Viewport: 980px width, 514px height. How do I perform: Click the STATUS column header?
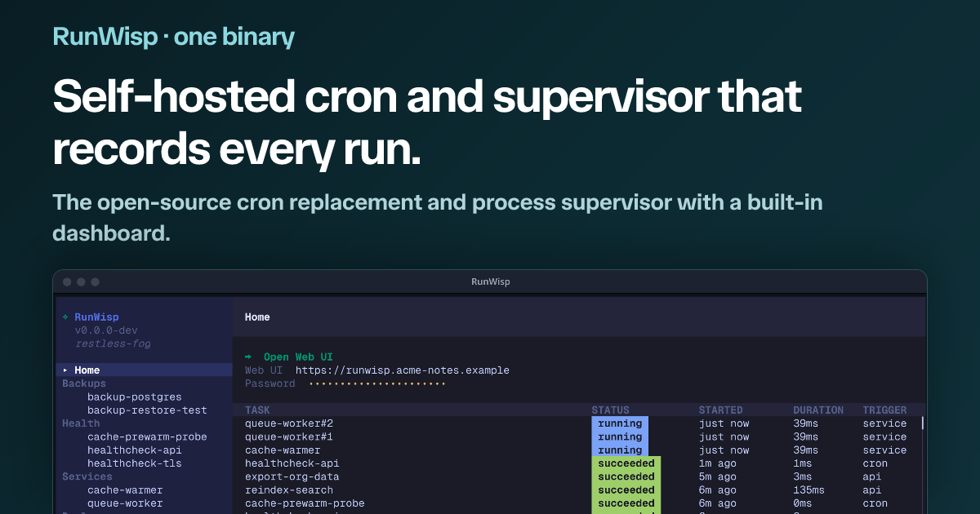tap(611, 410)
